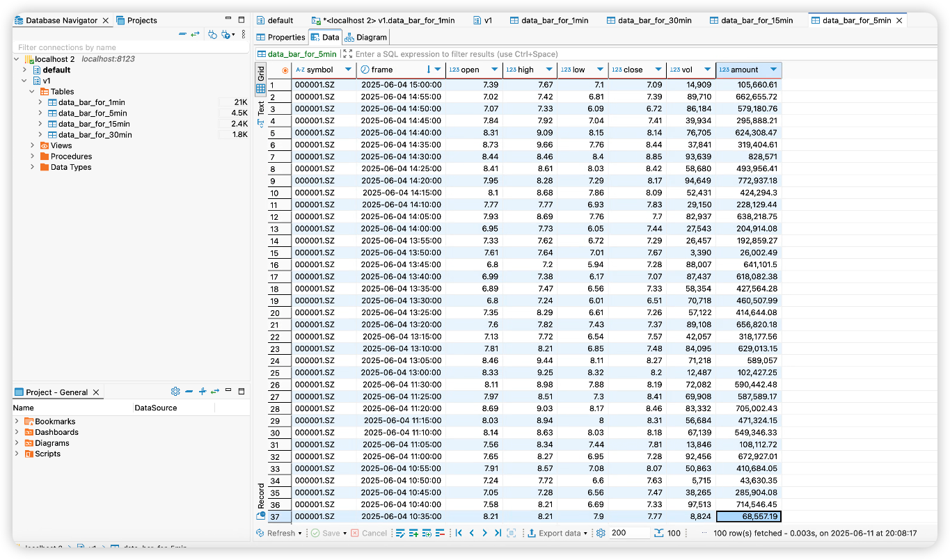Image resolution: width=950 pixels, height=560 pixels.
Task: Go to last row using navigation arrow
Action: click(497, 533)
